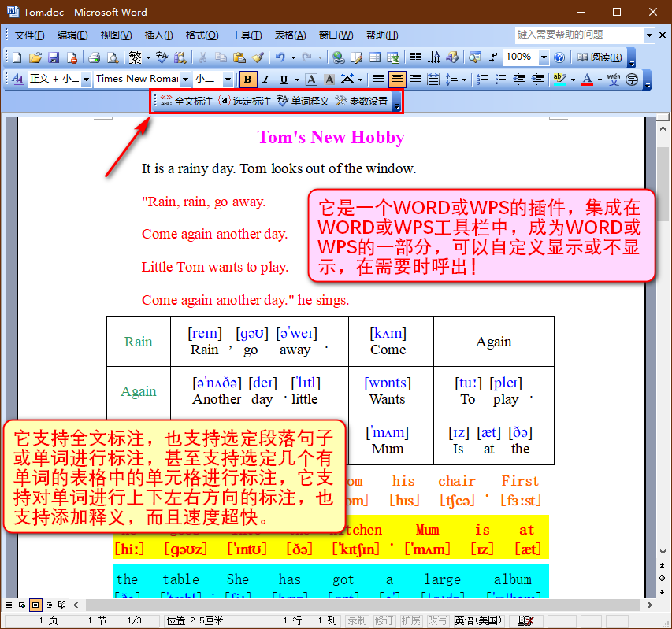Click the enclosed character 字 icon
Screen dimensions: 672x629
[x=632, y=80]
